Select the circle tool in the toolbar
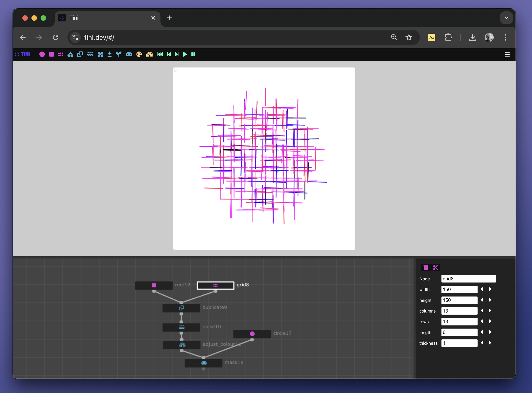This screenshot has height=393, width=532. (x=42, y=54)
